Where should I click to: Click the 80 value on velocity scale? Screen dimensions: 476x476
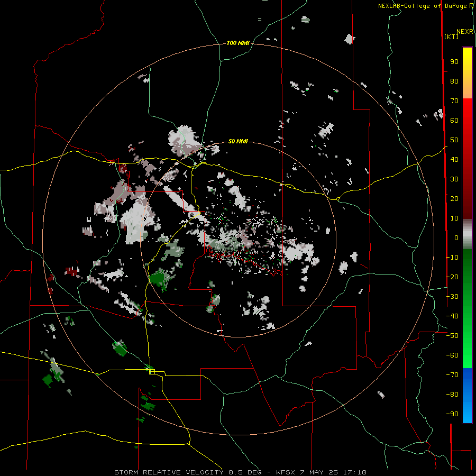tap(454, 81)
